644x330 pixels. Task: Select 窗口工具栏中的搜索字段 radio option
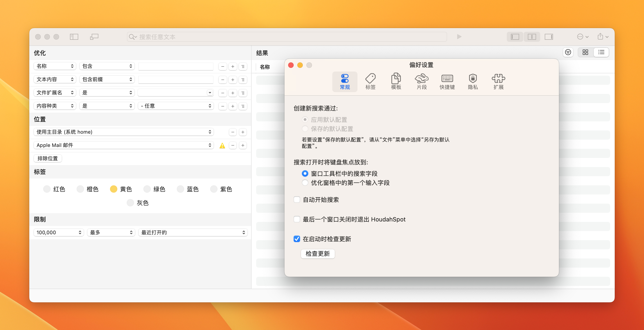click(305, 173)
